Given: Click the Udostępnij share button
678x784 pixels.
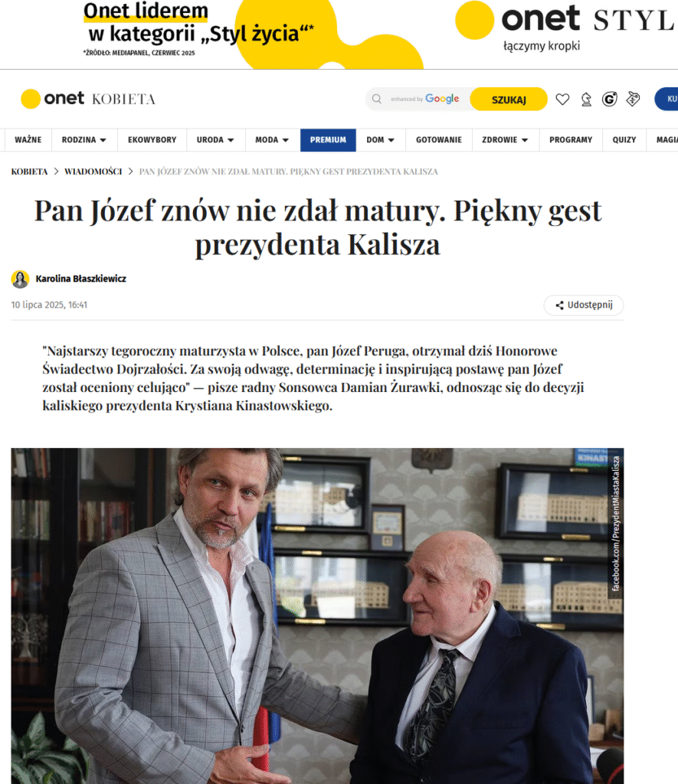Looking at the screenshot, I should point(584,305).
